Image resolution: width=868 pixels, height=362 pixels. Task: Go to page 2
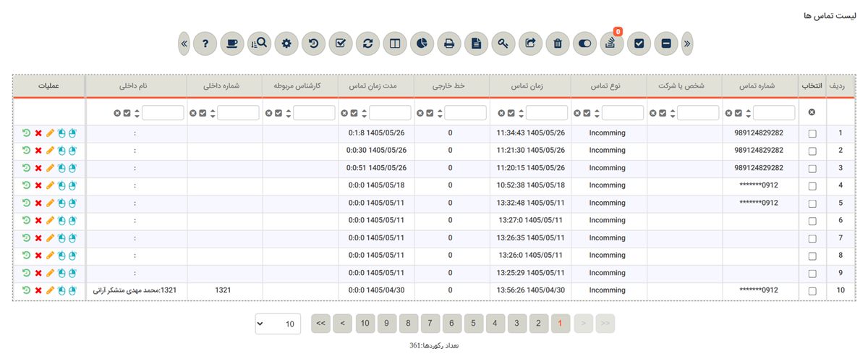[x=538, y=324]
